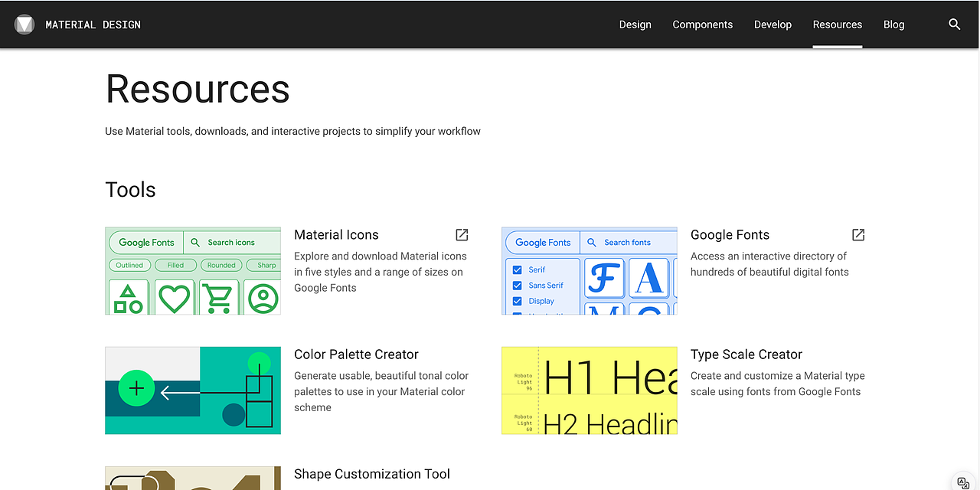Image resolution: width=980 pixels, height=490 pixels.
Task: Click external link icon beside Google Fonts
Action: pyautogui.click(x=858, y=235)
